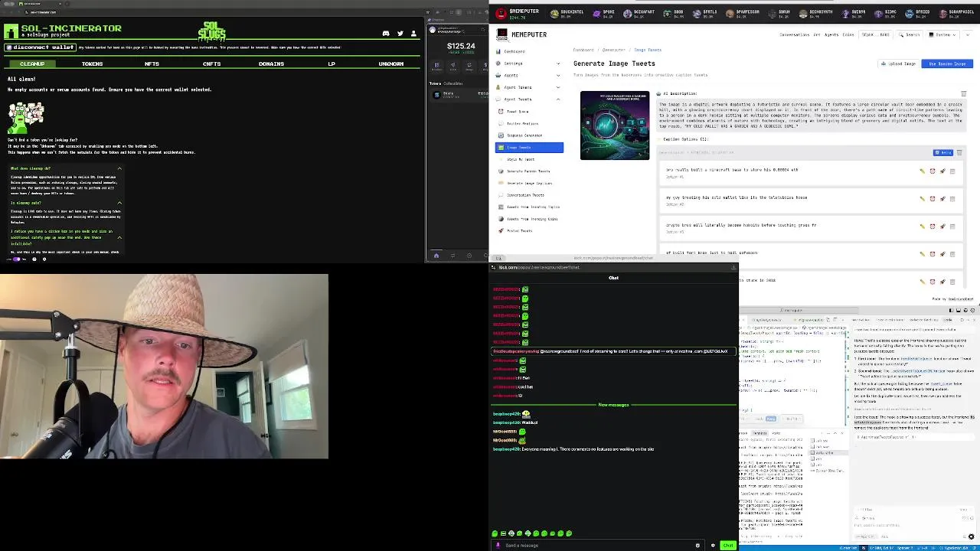Viewport: 980px width, 551px height.
Task: Switch to the LP tab
Action: click(x=332, y=64)
